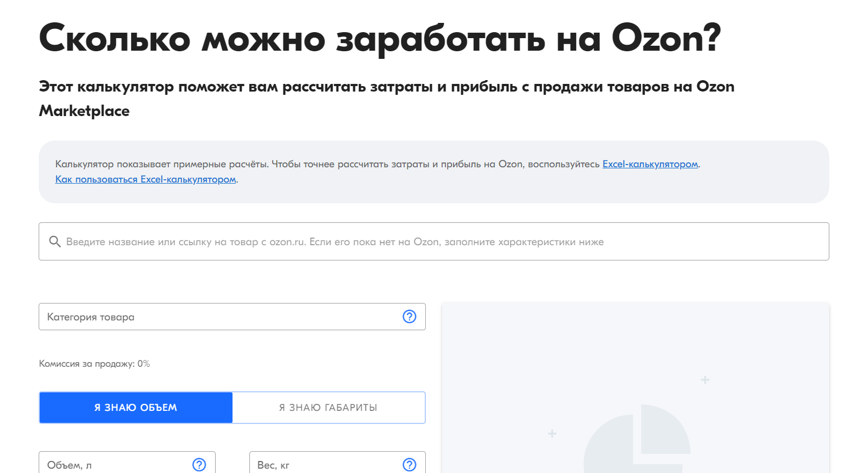Screen dimensions: 868x473
Task: Click the pie chart placeholder graphic
Action: [637, 439]
